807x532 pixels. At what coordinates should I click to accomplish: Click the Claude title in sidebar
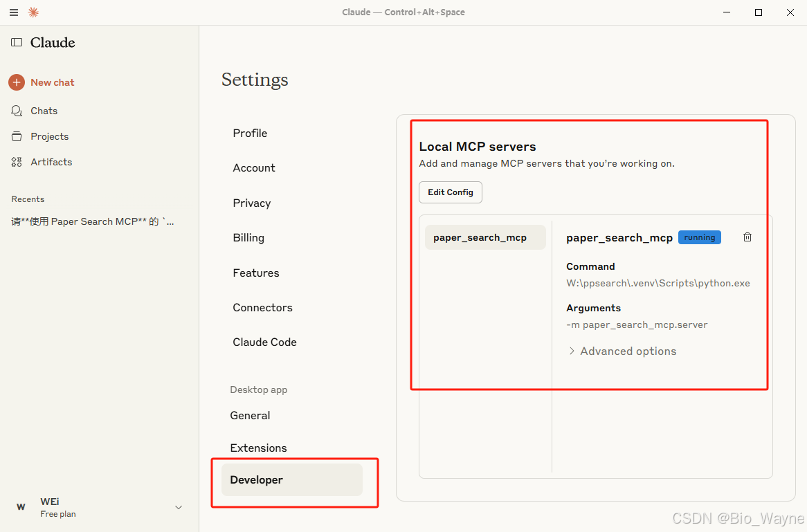(x=53, y=42)
